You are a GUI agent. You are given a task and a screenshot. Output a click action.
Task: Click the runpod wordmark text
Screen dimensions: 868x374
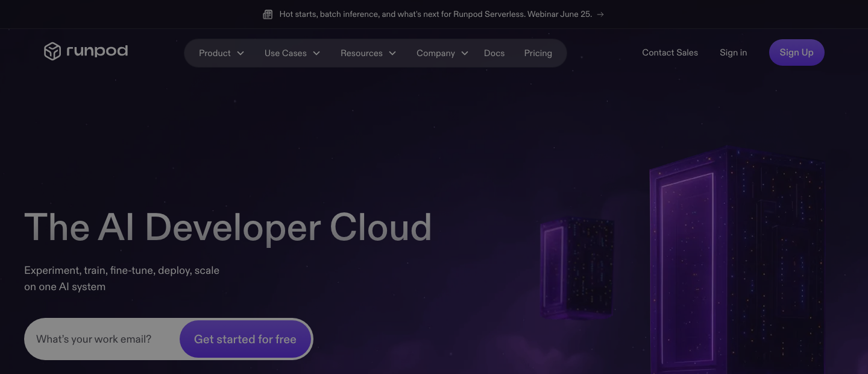(x=97, y=51)
